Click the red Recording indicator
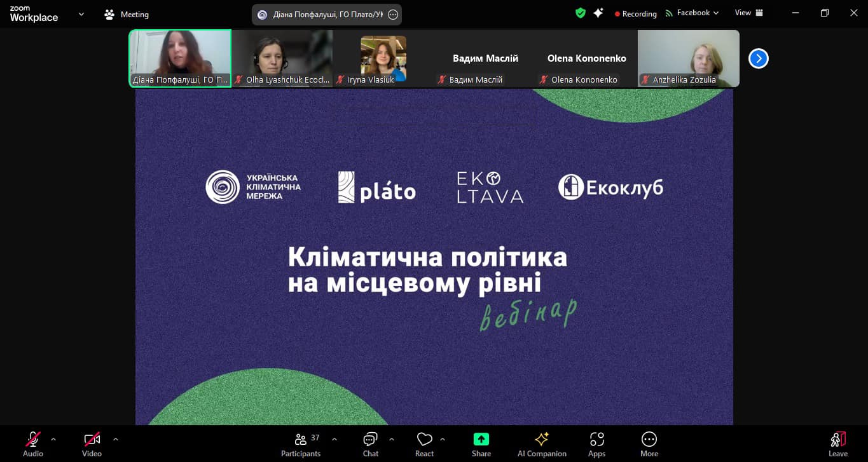This screenshot has width=868, height=462. click(636, 13)
